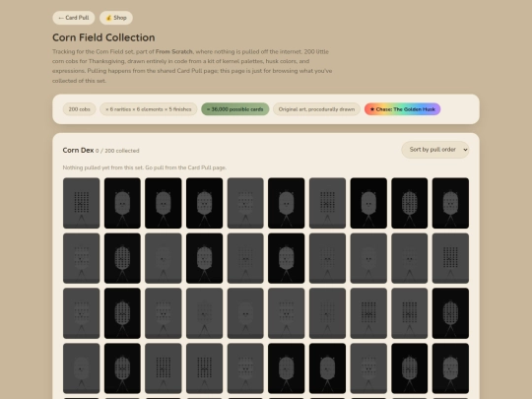Go back to Card Pull page
Image resolution: width=532 pixels, height=399 pixels.
point(74,18)
